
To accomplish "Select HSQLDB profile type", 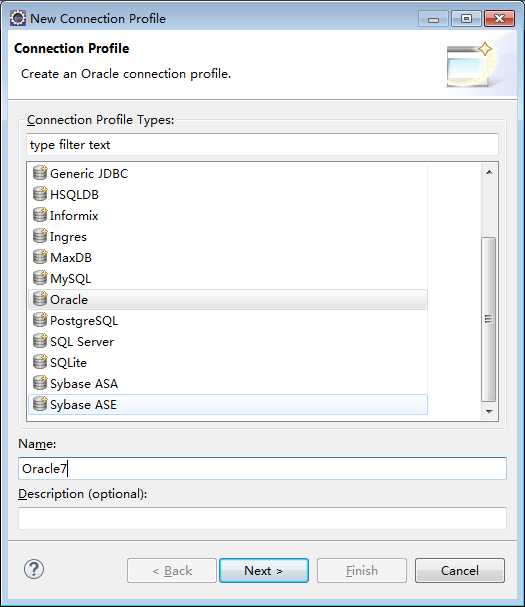I will point(228,194).
